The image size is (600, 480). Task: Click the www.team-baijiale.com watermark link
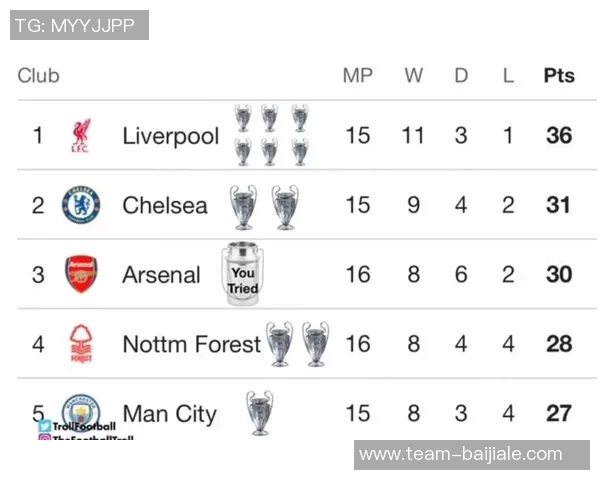(x=461, y=454)
